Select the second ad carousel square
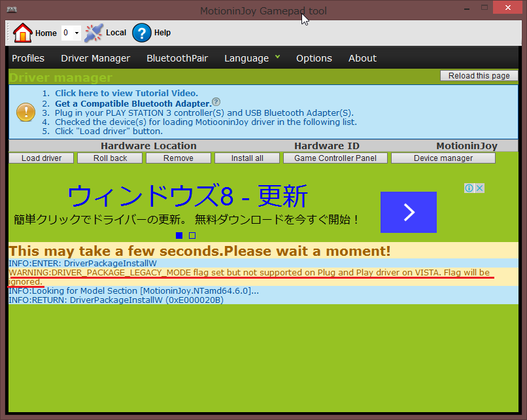This screenshot has width=527, height=420. point(192,236)
